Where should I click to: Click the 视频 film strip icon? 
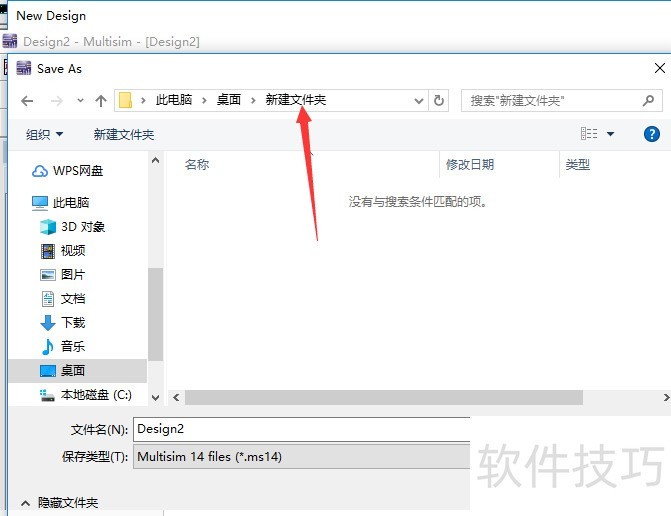[x=48, y=251]
